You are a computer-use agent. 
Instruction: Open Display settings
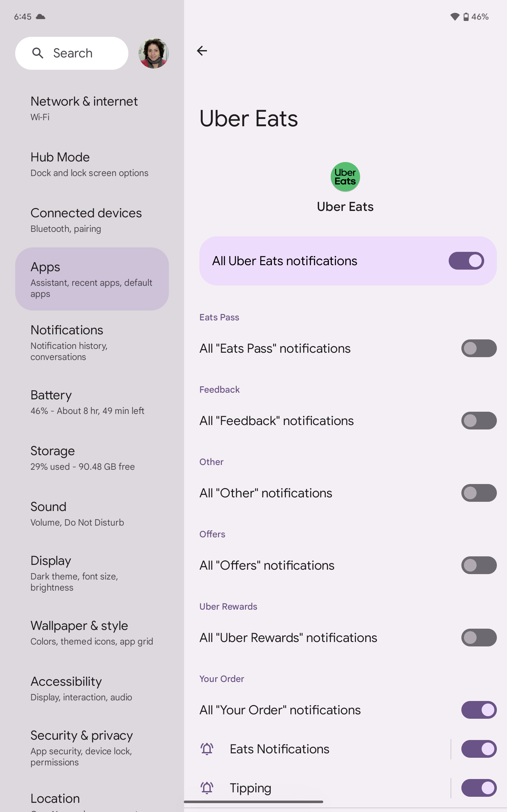74,573
